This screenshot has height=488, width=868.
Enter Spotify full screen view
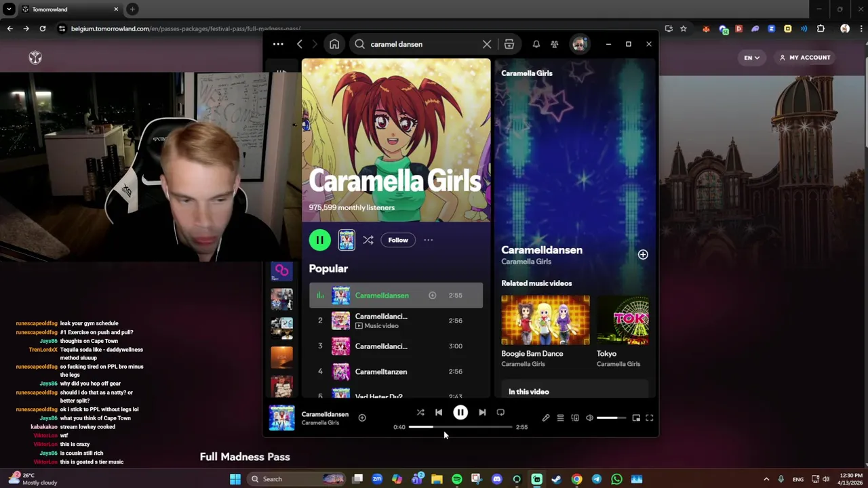(x=649, y=418)
